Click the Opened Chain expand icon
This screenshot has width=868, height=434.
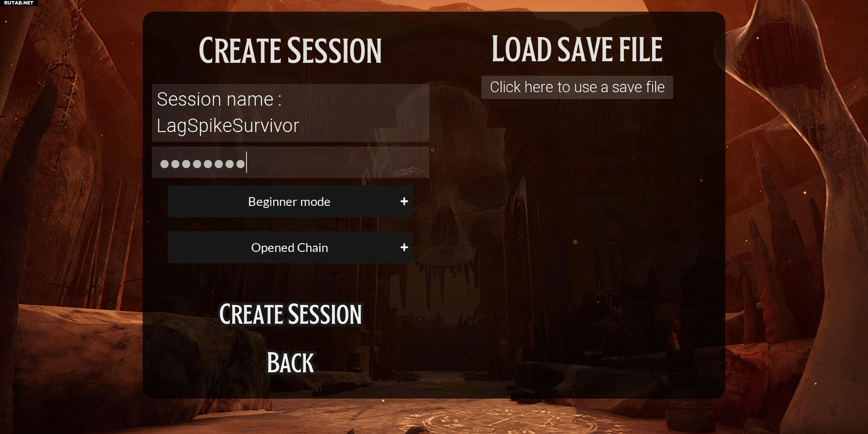(x=404, y=248)
